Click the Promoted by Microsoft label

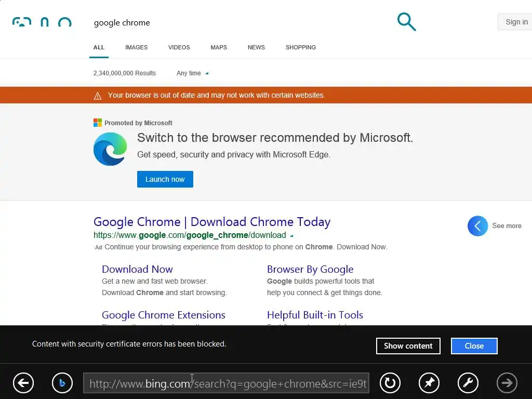click(x=138, y=123)
